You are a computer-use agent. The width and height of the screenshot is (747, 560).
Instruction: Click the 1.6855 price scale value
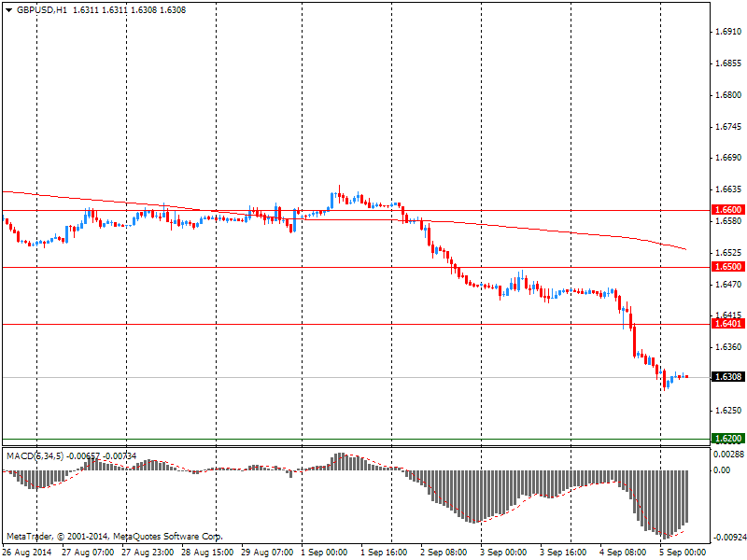click(729, 63)
